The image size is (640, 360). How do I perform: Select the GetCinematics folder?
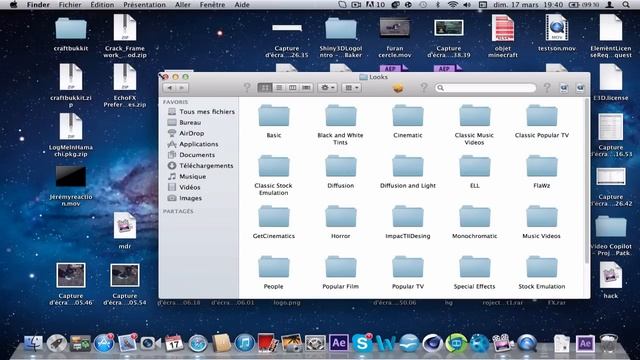point(274,217)
